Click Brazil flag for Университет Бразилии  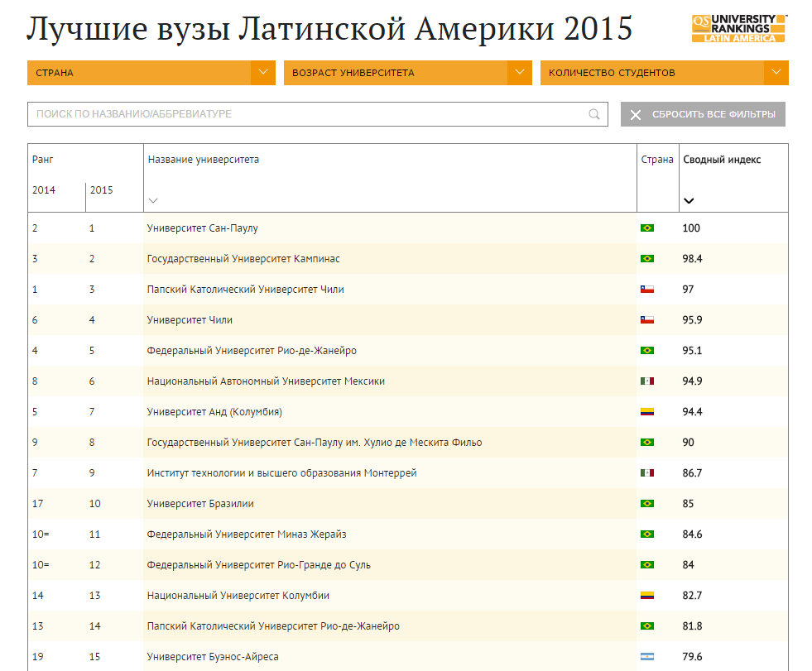coord(646,503)
